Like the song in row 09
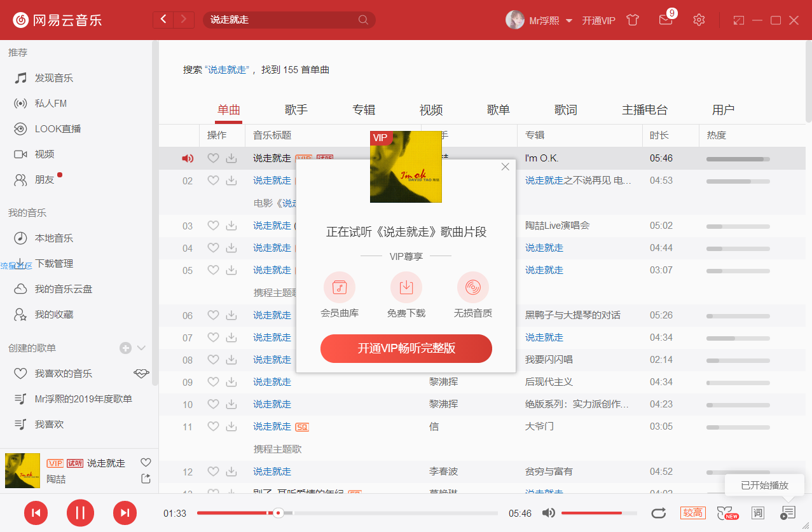812x532 pixels. click(213, 382)
